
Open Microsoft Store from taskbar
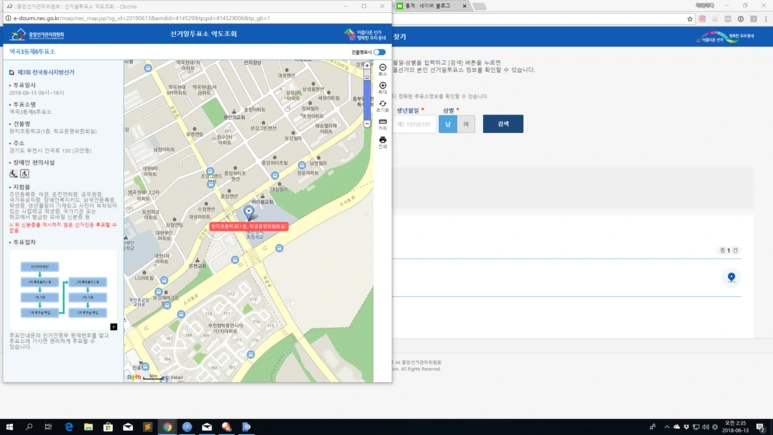[x=108, y=427]
